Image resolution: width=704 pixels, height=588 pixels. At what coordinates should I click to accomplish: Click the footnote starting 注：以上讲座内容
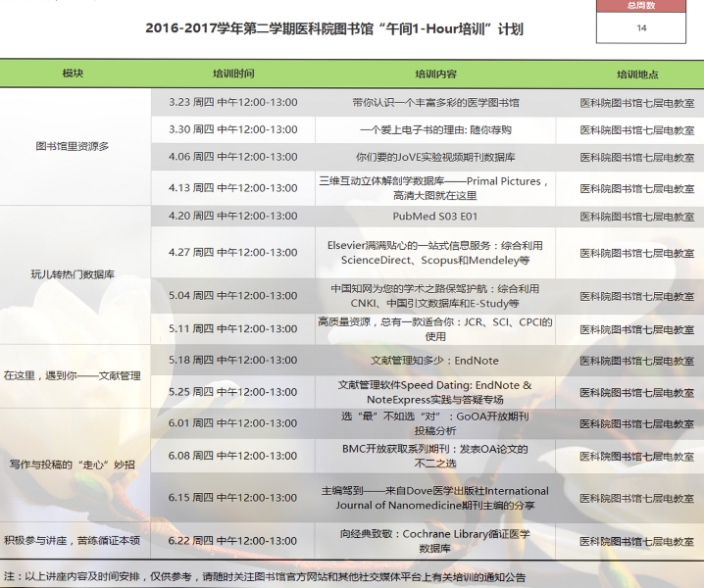click(265, 577)
